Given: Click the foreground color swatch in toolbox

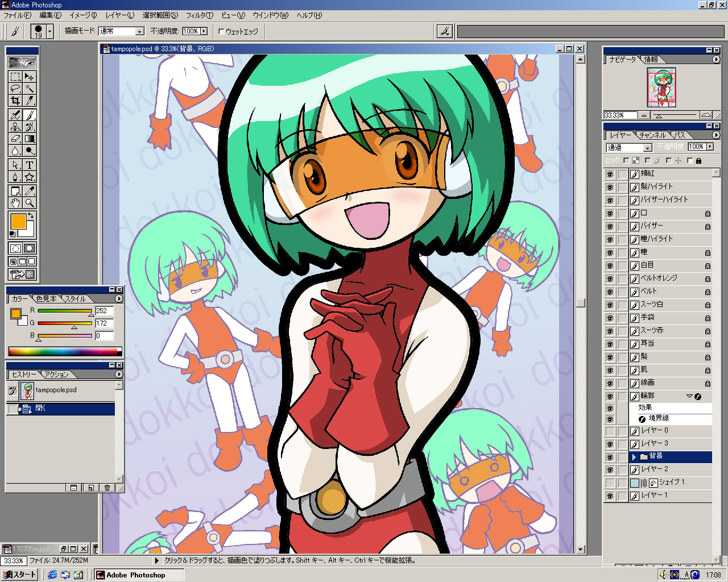Looking at the screenshot, I should click(18, 221).
